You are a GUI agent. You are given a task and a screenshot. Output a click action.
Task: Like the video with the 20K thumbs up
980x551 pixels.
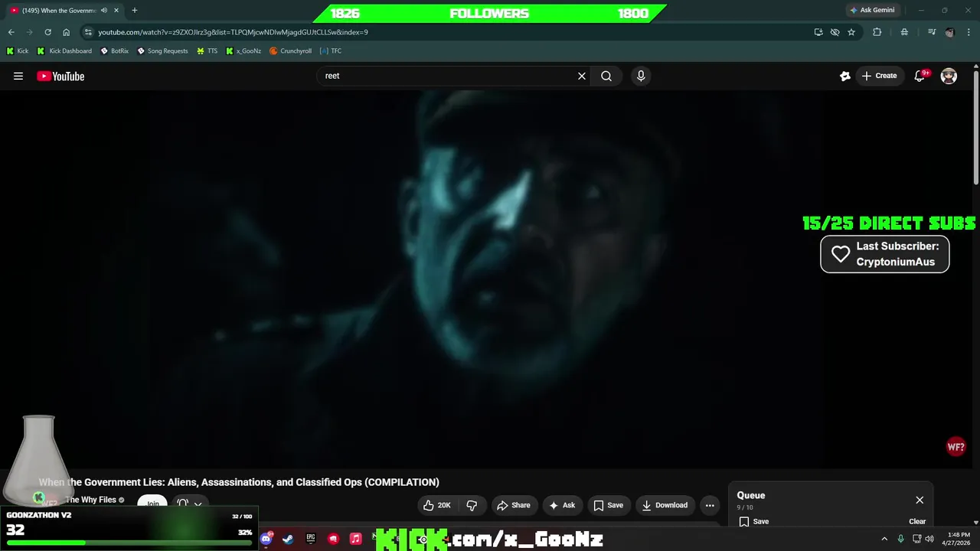[x=437, y=505]
